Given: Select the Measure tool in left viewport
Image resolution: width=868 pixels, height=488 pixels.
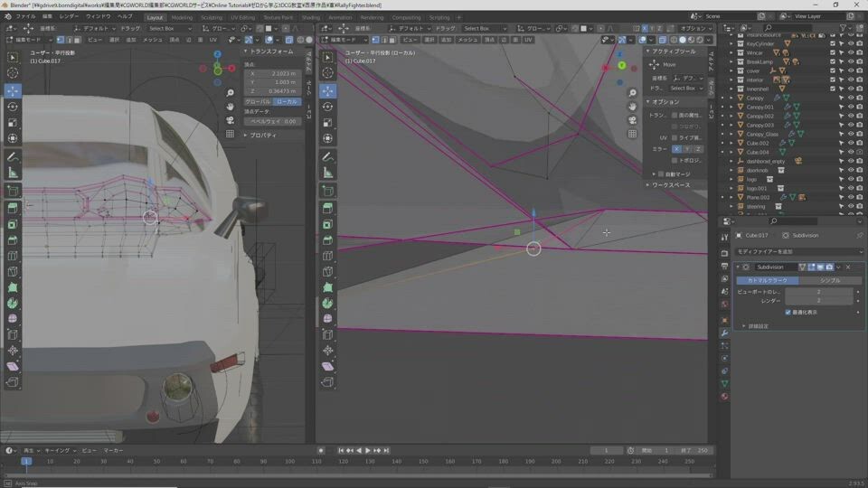Looking at the screenshot, I should click(x=13, y=173).
